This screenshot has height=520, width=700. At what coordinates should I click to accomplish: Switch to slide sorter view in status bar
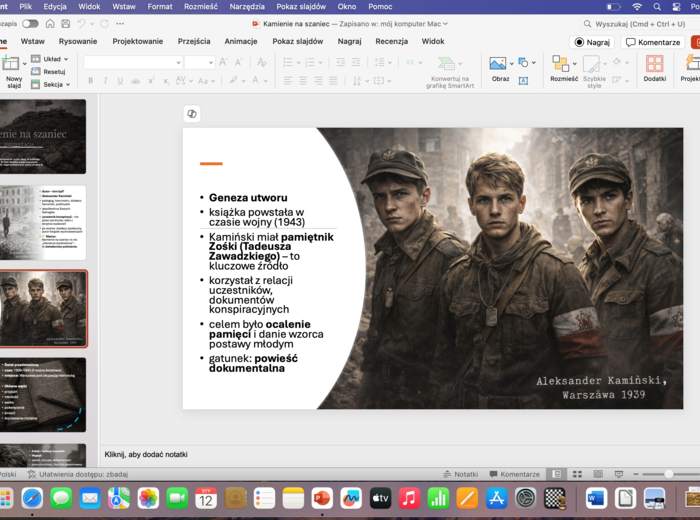[576, 474]
